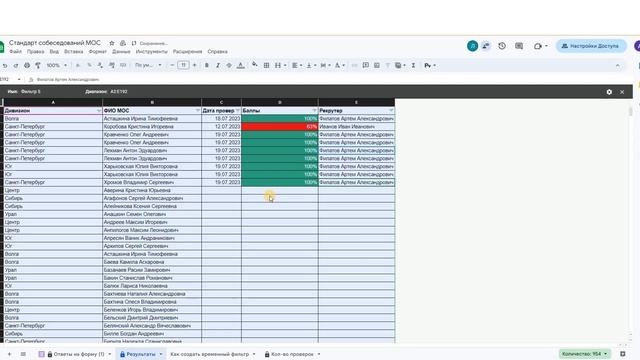Open Баллы column filter
Image resolution: width=640 pixels, height=360 pixels.
[315, 111]
